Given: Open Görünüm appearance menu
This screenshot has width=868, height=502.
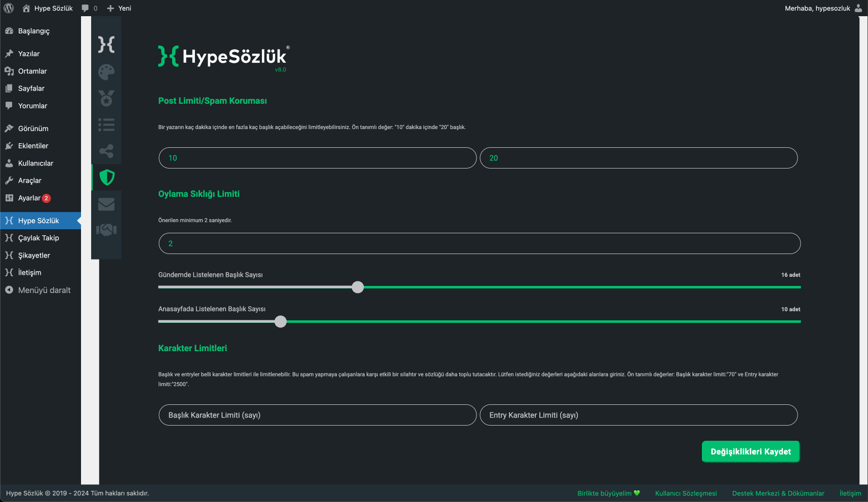Looking at the screenshot, I should (x=41, y=129).
